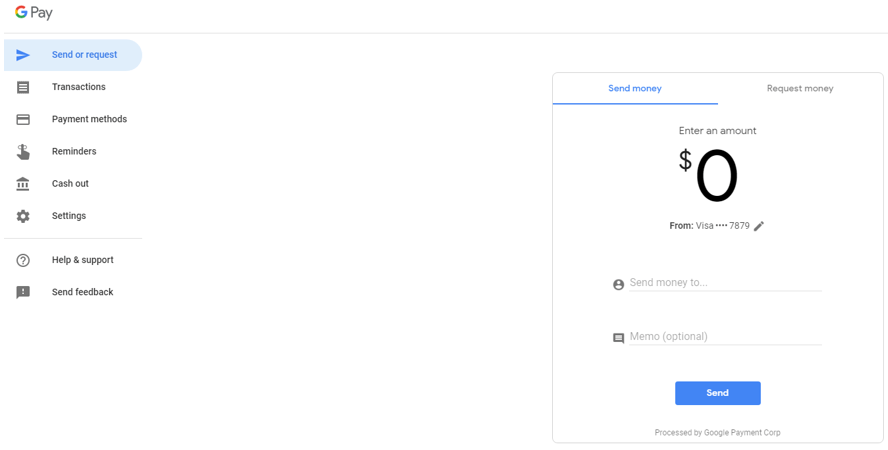Image resolution: width=888 pixels, height=450 pixels.
Task: Click the Send feedback bubble icon
Action: click(x=23, y=293)
